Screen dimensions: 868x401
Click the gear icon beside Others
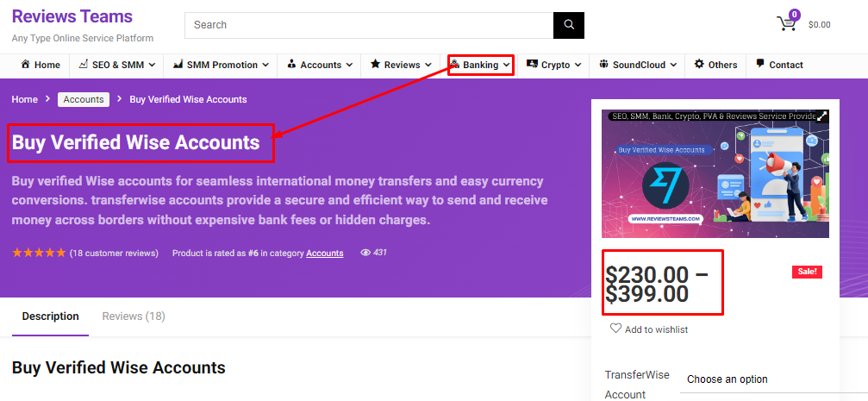coord(699,64)
